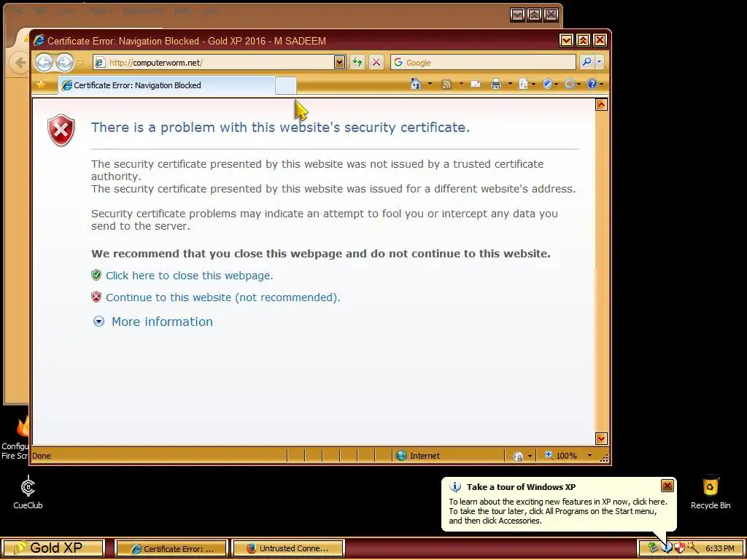The width and height of the screenshot is (747, 560).
Task: Open the Gold XP Start button
Action: (x=53, y=548)
